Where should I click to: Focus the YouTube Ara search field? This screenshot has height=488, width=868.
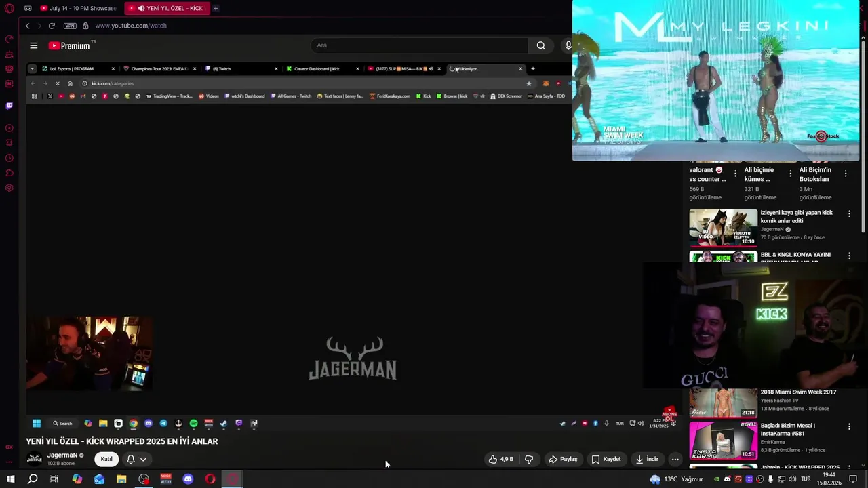tap(419, 45)
